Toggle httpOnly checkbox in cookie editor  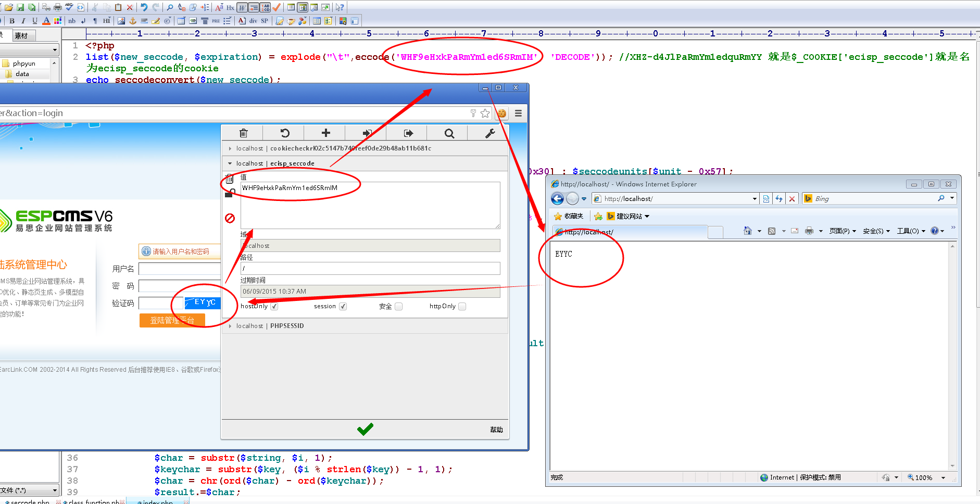click(462, 306)
